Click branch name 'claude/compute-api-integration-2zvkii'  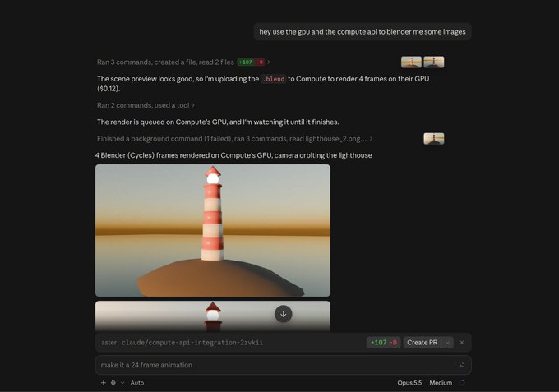(x=192, y=343)
